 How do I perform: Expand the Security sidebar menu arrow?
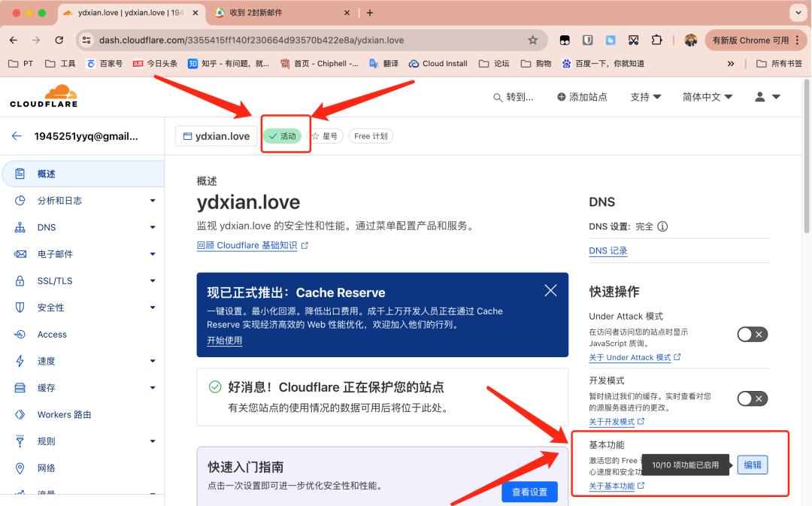tap(152, 308)
